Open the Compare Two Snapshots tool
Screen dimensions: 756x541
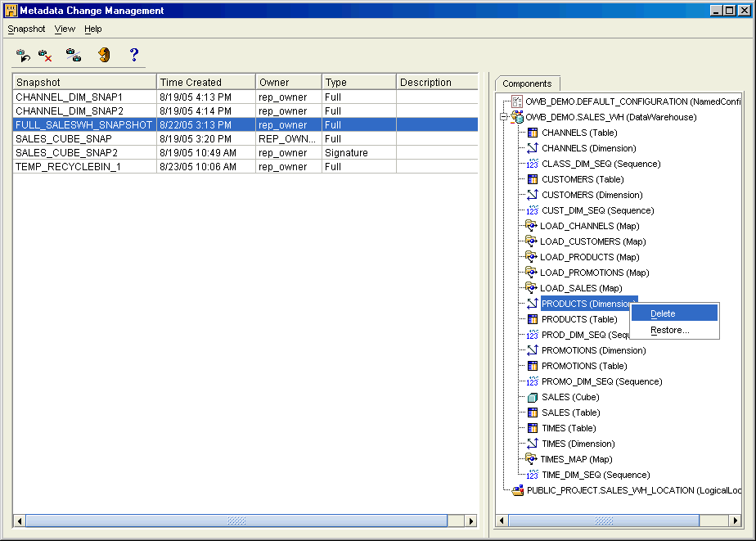click(74, 55)
